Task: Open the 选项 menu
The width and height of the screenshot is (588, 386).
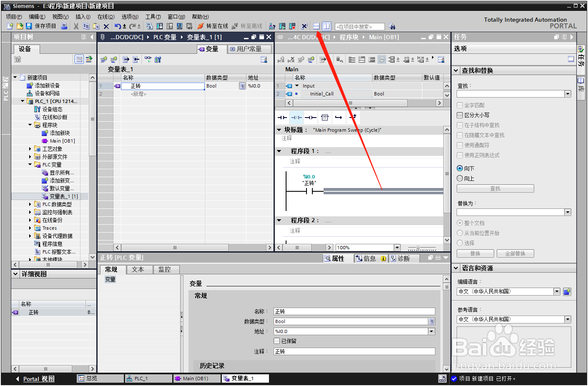Action: pyautogui.click(x=130, y=17)
